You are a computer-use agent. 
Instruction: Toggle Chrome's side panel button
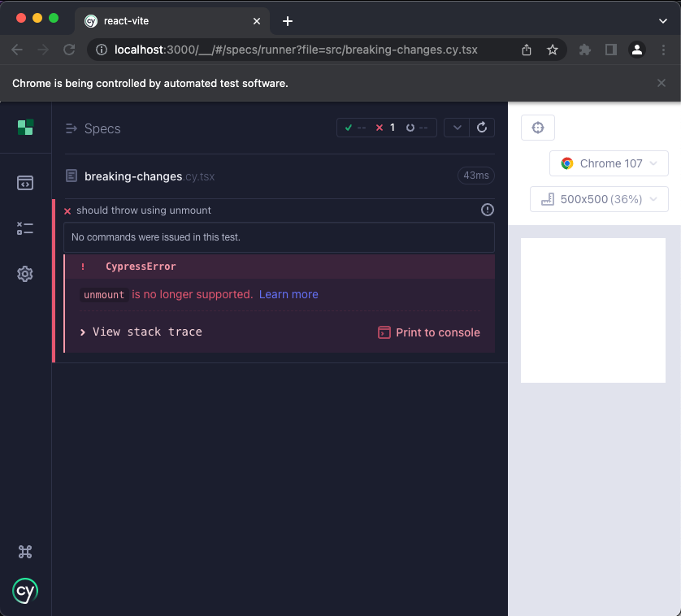(x=611, y=50)
